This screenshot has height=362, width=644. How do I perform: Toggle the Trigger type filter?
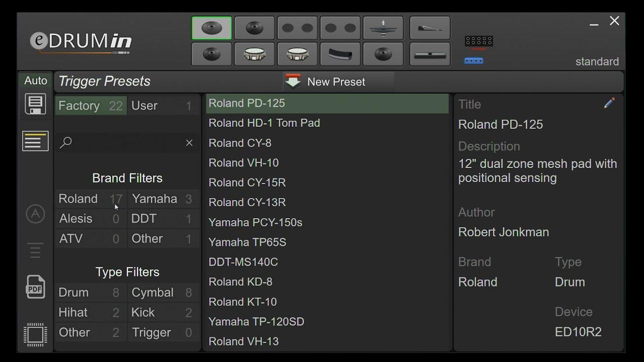[x=164, y=332]
